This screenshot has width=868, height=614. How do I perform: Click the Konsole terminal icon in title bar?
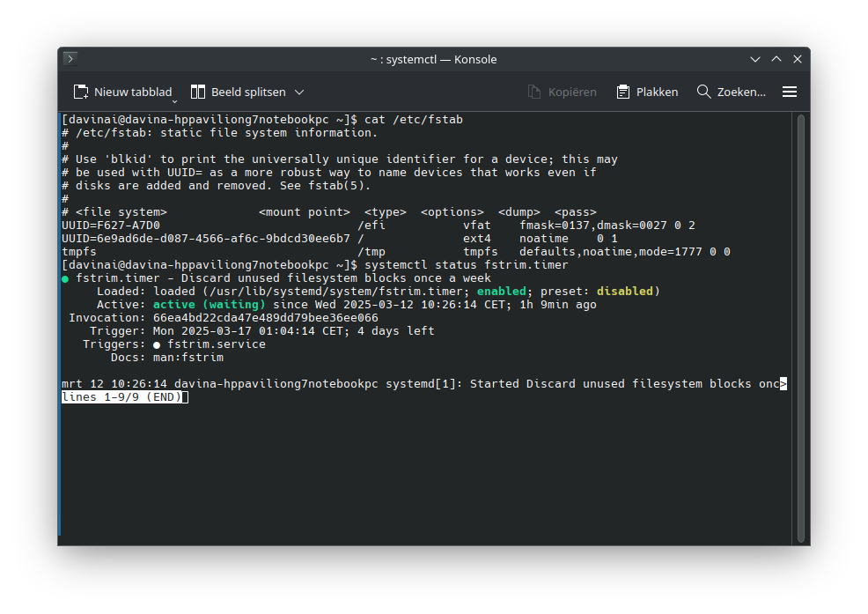(70, 59)
